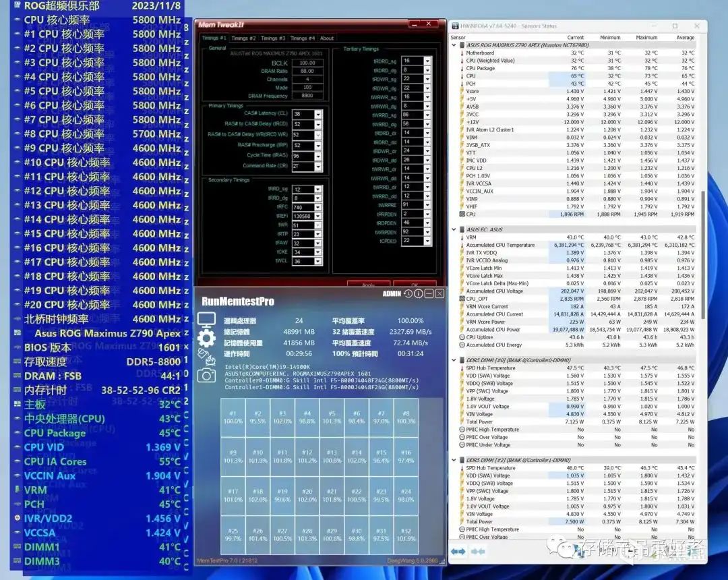728x580 pixels.
Task: Click the HWiNFO64 title bar app icon
Action: [456, 26]
